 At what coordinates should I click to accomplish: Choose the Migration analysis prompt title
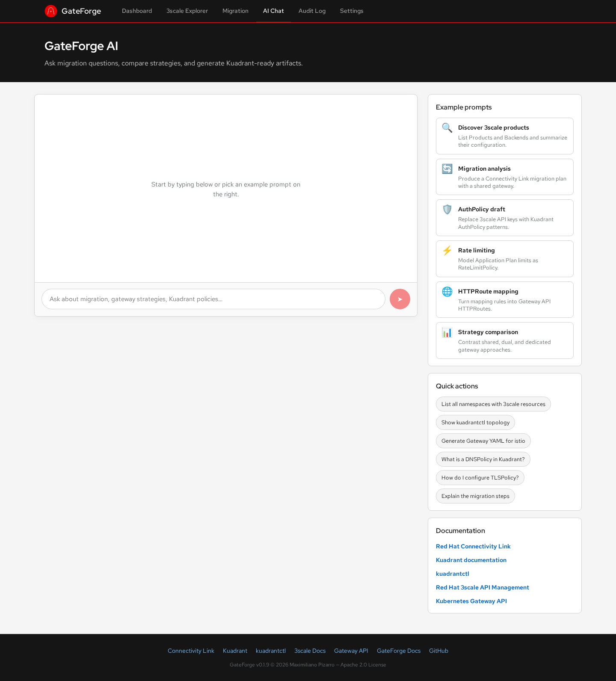tap(484, 169)
